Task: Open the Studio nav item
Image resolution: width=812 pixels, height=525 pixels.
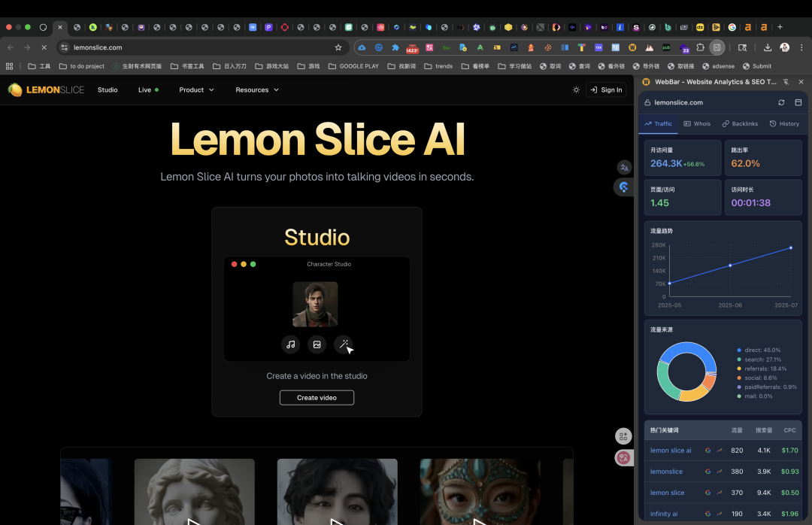Action: pos(108,90)
